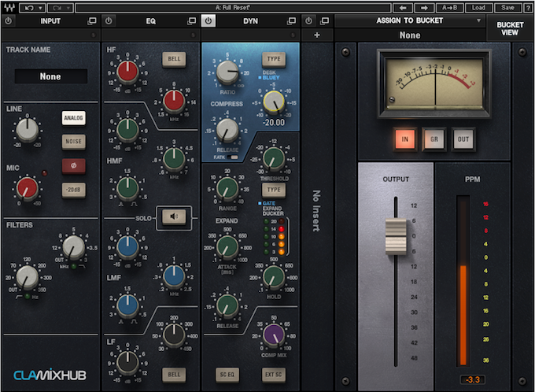Image resolution: width=535 pixels, height=392 pixels.
Task: Select GR meter mode button
Action: click(434, 139)
